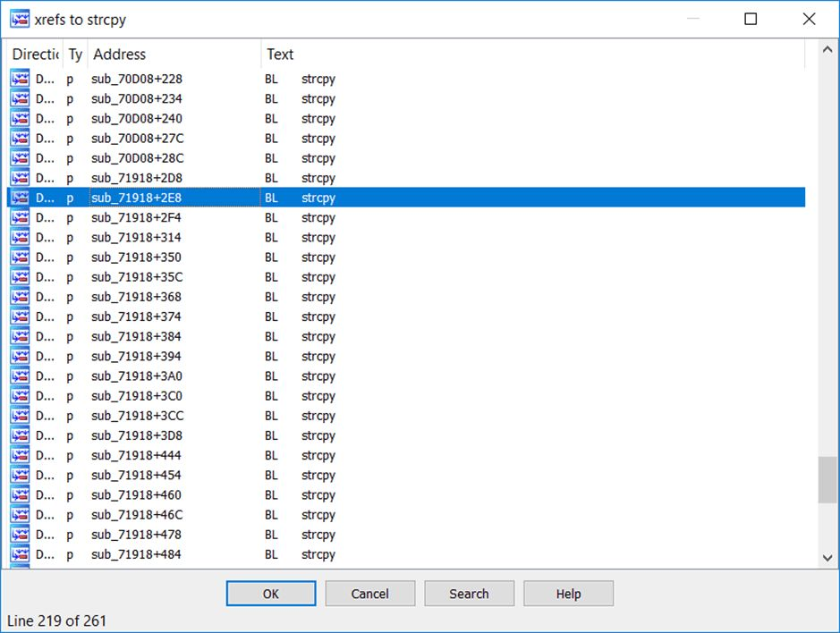Cancel the xrefs dialog
This screenshot has width=840, height=633.
(369, 594)
